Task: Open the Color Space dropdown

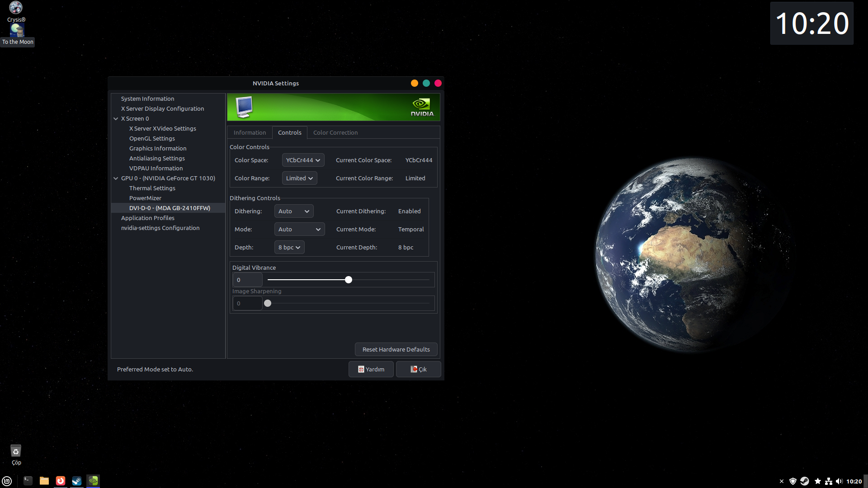Action: coord(303,160)
